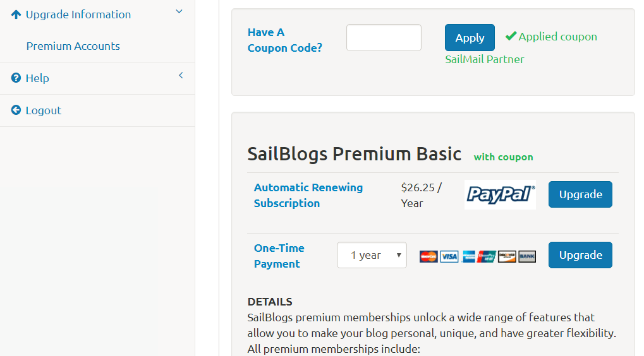Click the American Express card icon
The image size is (644, 356).
[x=468, y=256]
